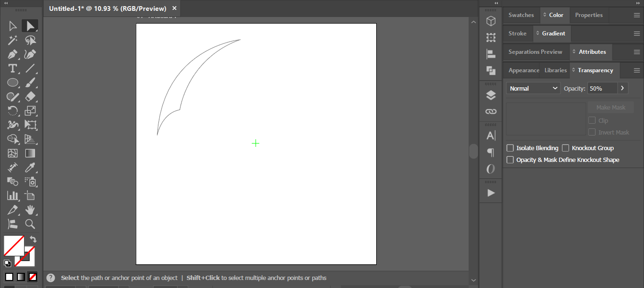Open the 3D cube panel icon
The image size is (644, 288).
click(491, 21)
